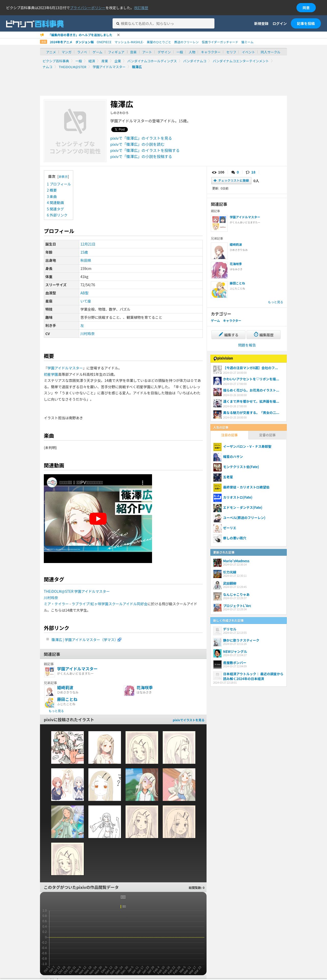327x980 pixels.
Task: Open the イーザンバロン・V・ナス寿郎聖 article icon
Action: [x=217, y=447]
